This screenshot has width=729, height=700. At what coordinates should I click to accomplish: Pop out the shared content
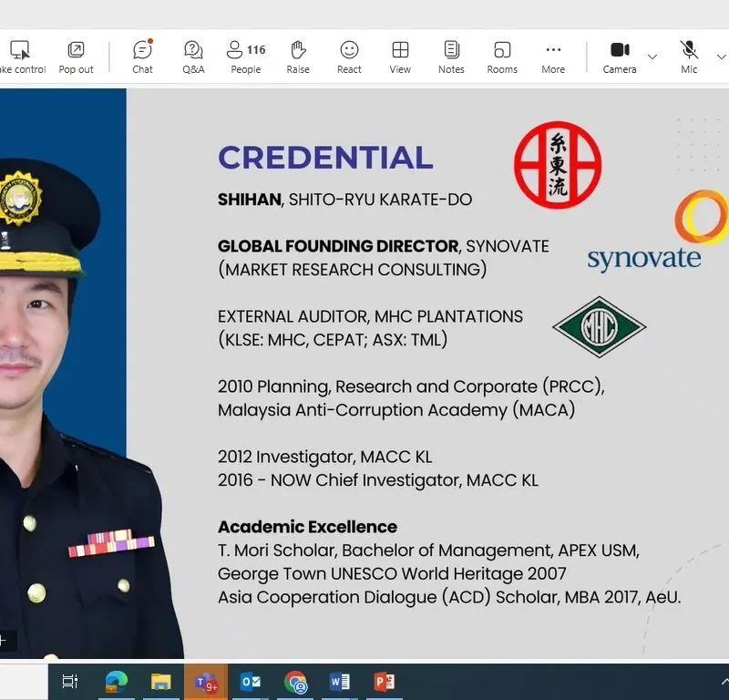click(x=76, y=57)
